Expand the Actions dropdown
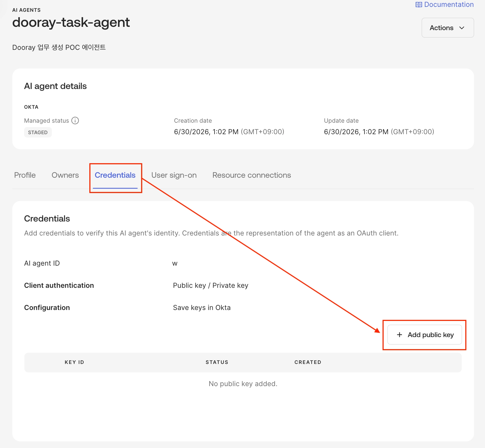485x448 pixels. coord(447,28)
